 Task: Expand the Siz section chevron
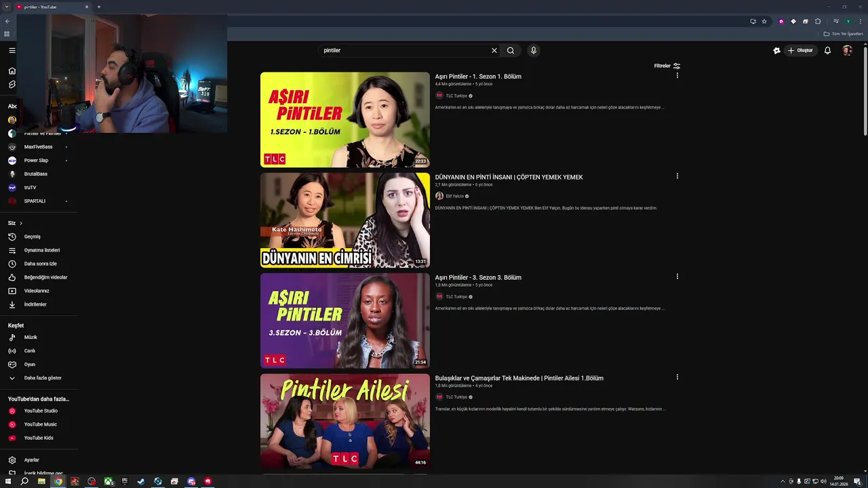point(21,223)
